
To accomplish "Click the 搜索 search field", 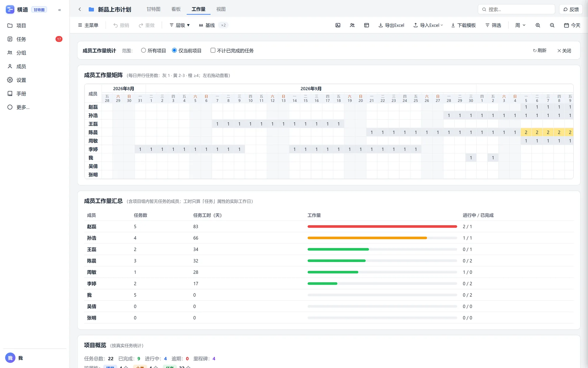I will [517, 9].
